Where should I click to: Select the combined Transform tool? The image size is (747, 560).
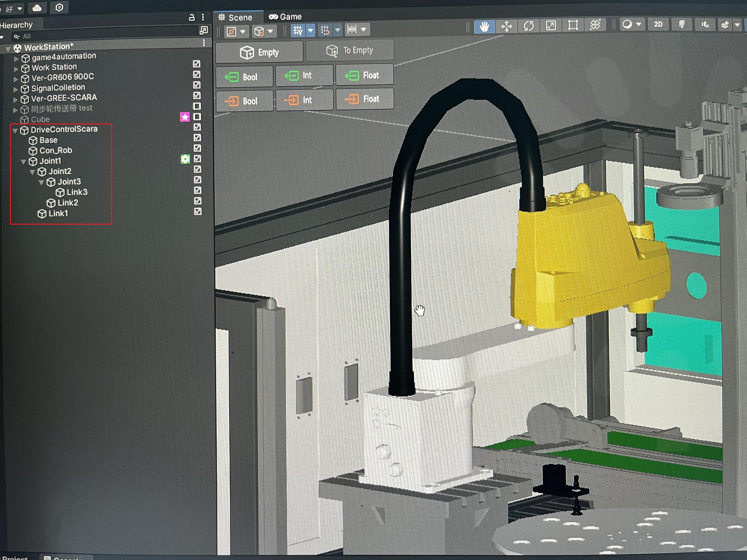595,24
